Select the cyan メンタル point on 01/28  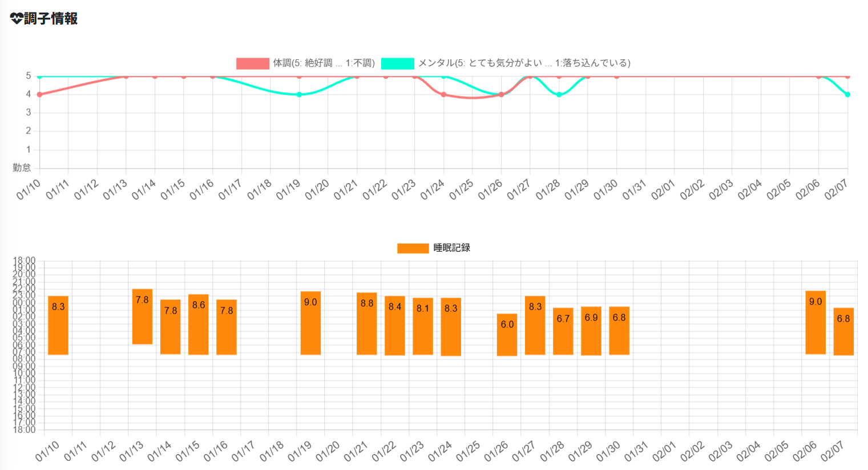coord(559,95)
